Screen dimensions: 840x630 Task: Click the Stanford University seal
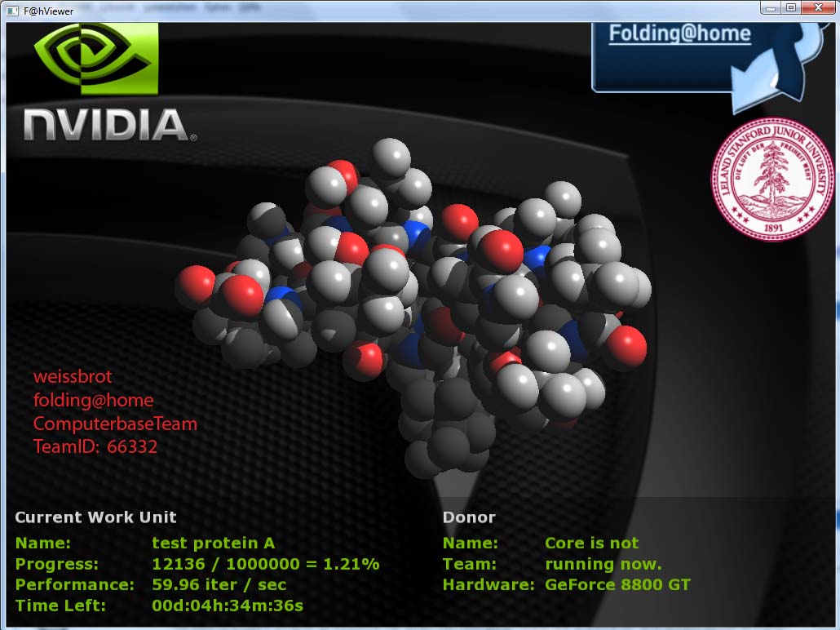click(x=772, y=179)
